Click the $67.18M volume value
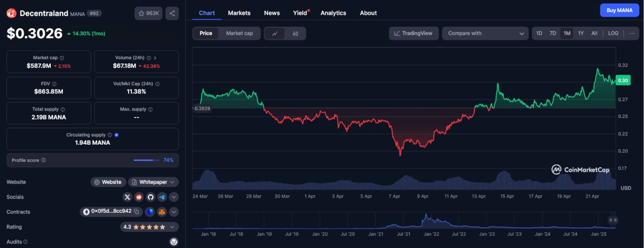 [x=124, y=66]
